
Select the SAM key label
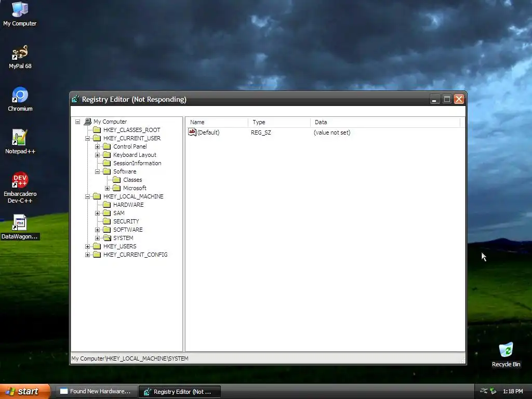pyautogui.click(x=119, y=213)
